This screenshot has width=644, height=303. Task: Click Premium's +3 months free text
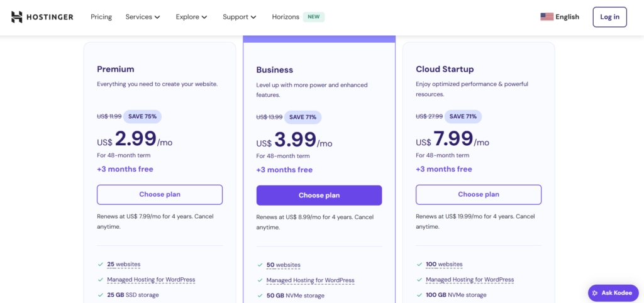coord(125,169)
